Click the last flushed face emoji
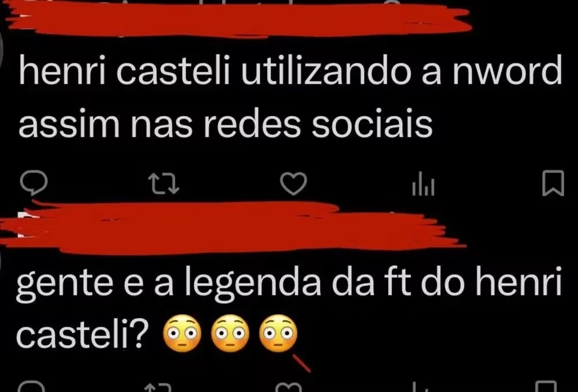This screenshot has width=578, height=392. 279,334
